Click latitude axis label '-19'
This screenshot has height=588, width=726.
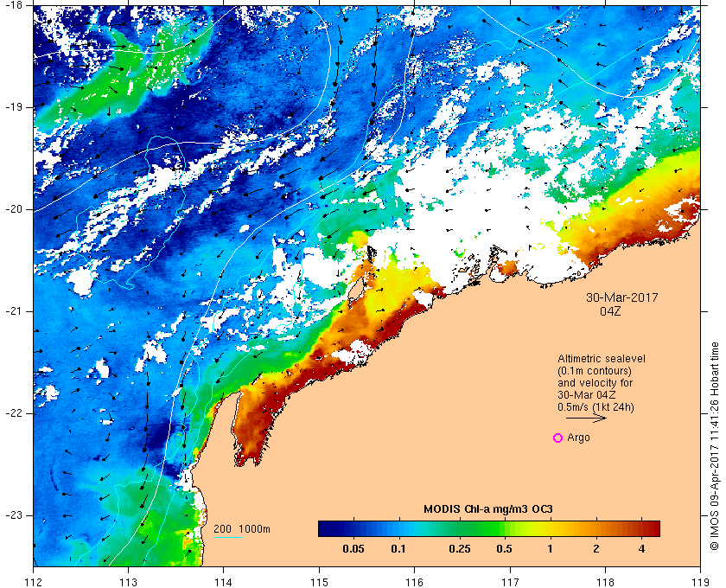click(14, 106)
